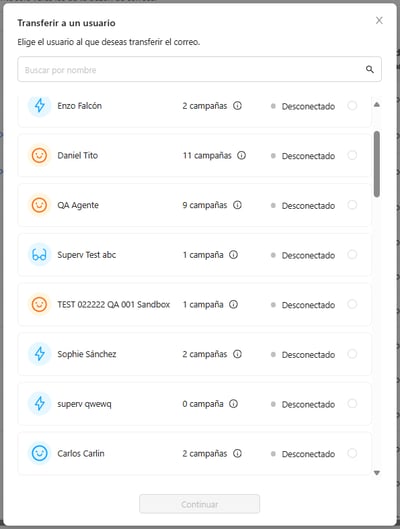Click the scroll up arrow of list

pos(377,105)
